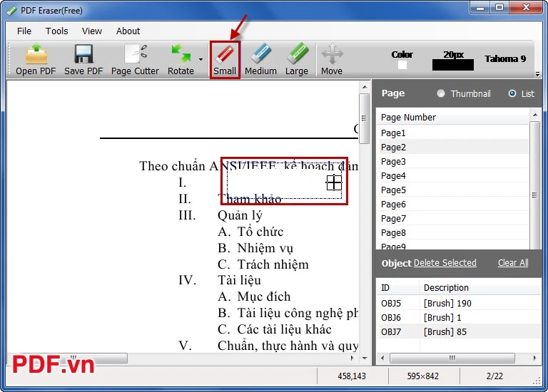548x392 pixels.
Task: Select Page2 in the page list
Action: tap(453, 148)
